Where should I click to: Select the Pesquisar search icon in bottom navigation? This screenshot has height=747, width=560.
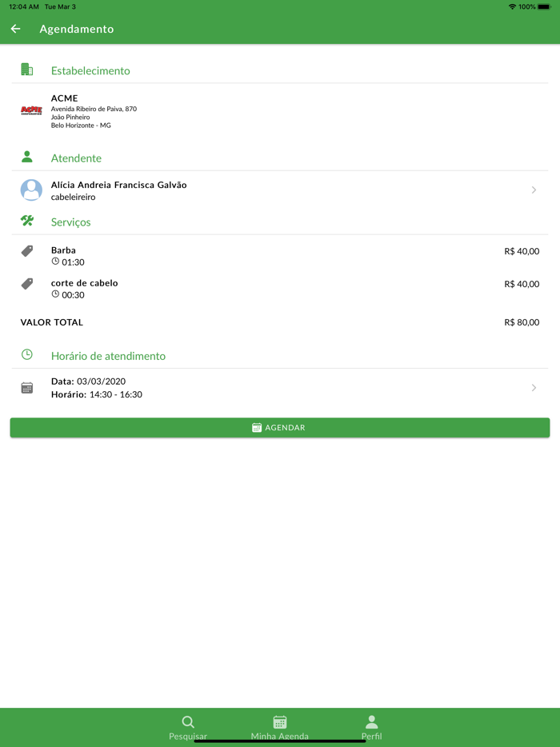(x=188, y=721)
